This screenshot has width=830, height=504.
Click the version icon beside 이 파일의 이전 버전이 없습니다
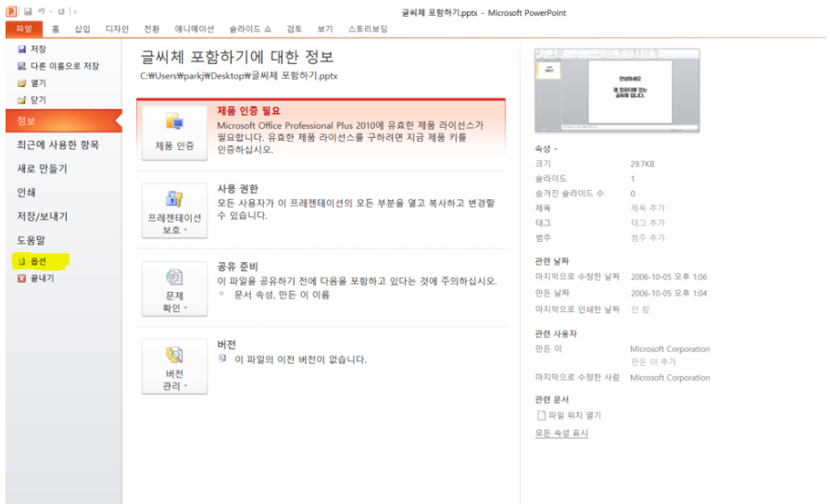[x=222, y=359]
